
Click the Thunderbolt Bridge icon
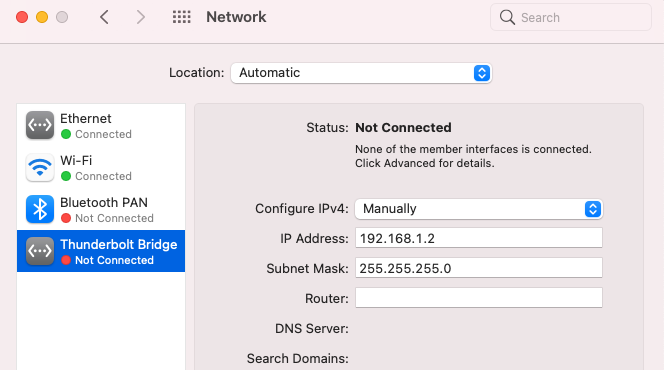(40, 251)
